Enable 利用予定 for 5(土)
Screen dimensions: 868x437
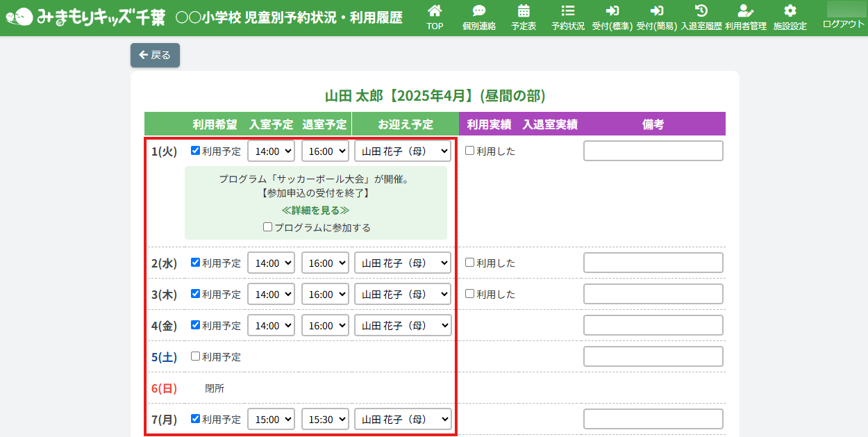pyautogui.click(x=196, y=356)
